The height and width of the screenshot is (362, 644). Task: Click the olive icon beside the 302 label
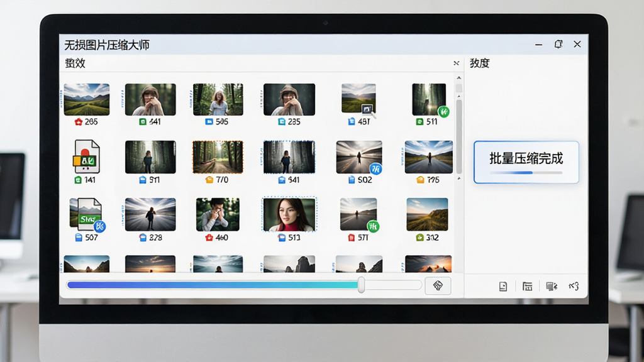coord(419,238)
